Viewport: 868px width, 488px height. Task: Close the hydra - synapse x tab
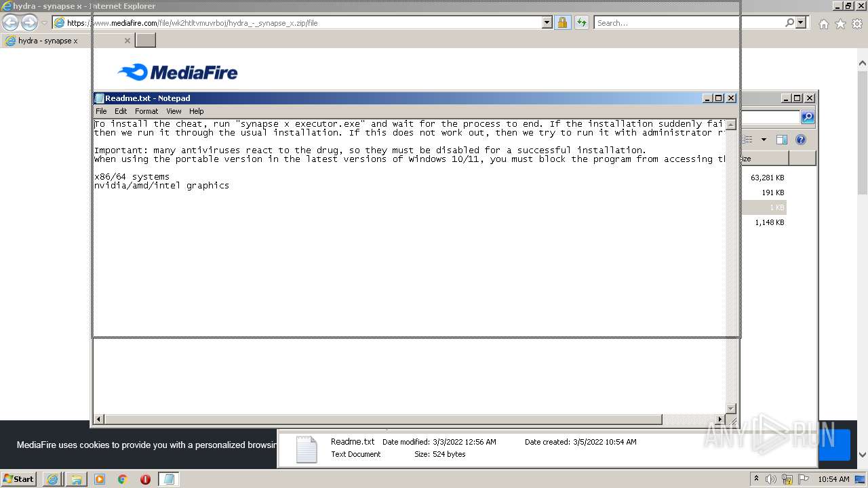pos(127,41)
